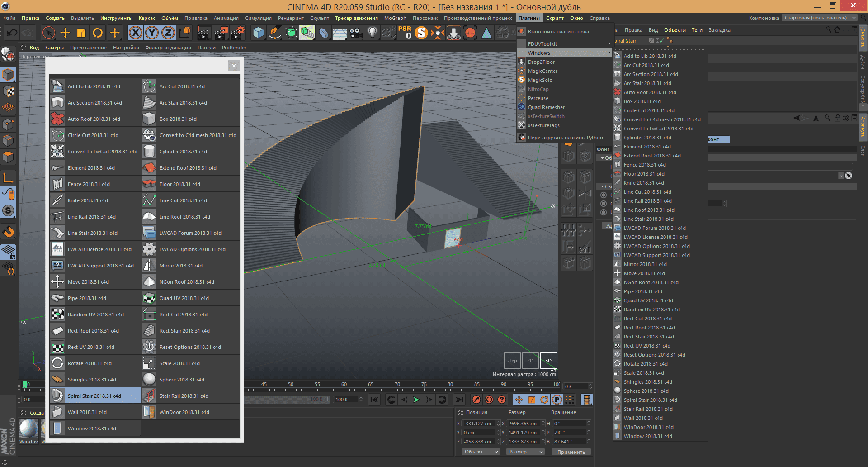Viewport: 868px width, 467px height.
Task: Open the Стартовая layout dropdown
Action: click(819, 18)
